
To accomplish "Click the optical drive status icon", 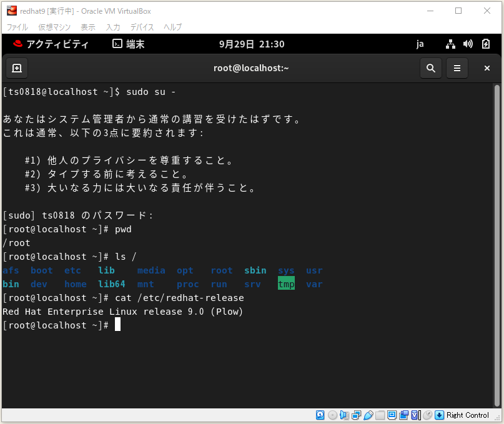I will 332,415.
